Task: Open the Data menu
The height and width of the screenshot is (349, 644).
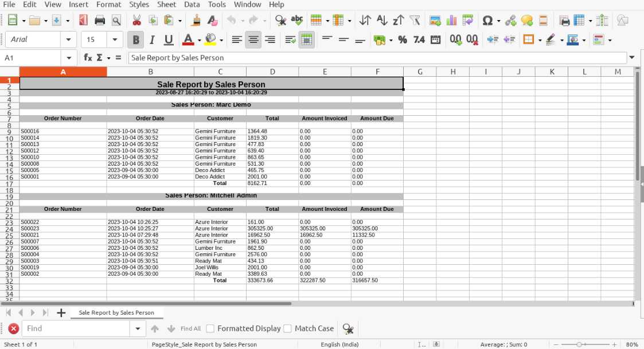Action: click(192, 5)
